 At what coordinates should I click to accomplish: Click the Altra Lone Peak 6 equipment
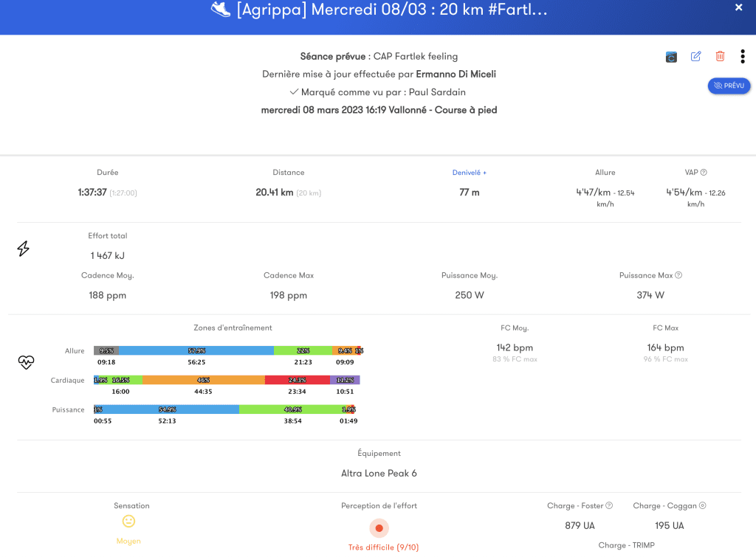tap(379, 473)
